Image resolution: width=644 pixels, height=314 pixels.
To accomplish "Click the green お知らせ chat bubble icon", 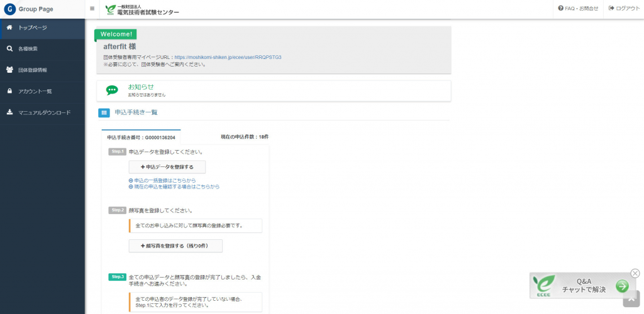I will 112,90.
